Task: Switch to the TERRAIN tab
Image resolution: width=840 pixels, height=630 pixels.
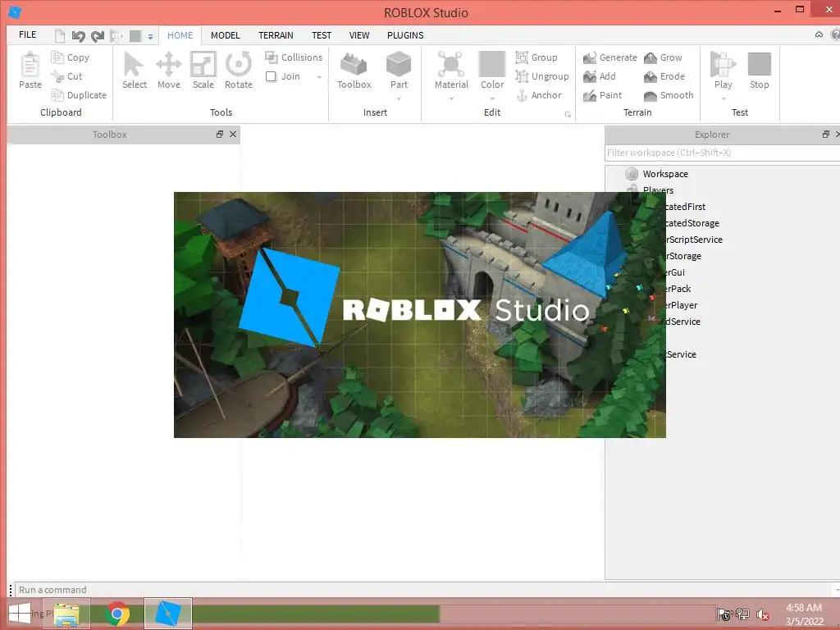Action: tap(276, 35)
